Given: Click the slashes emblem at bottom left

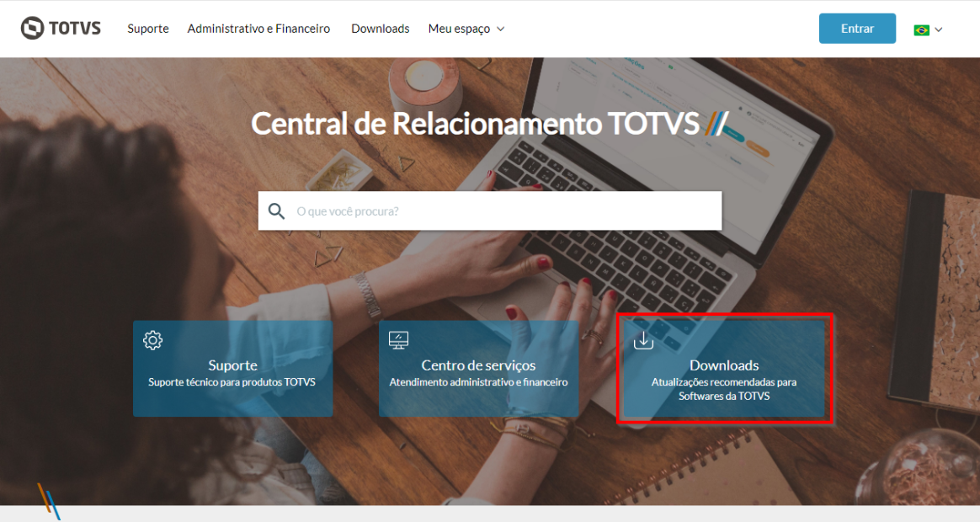Looking at the screenshot, I should point(49,501).
